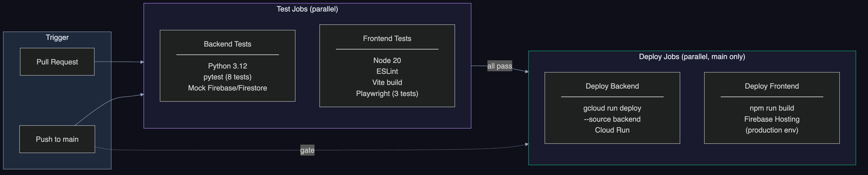Select the Push to main node
Image resolution: width=868 pixels, height=175 pixels.
tap(57, 139)
